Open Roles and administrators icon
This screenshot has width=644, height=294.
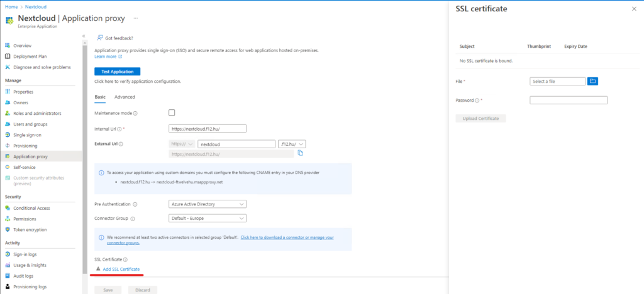pyautogui.click(x=8, y=113)
